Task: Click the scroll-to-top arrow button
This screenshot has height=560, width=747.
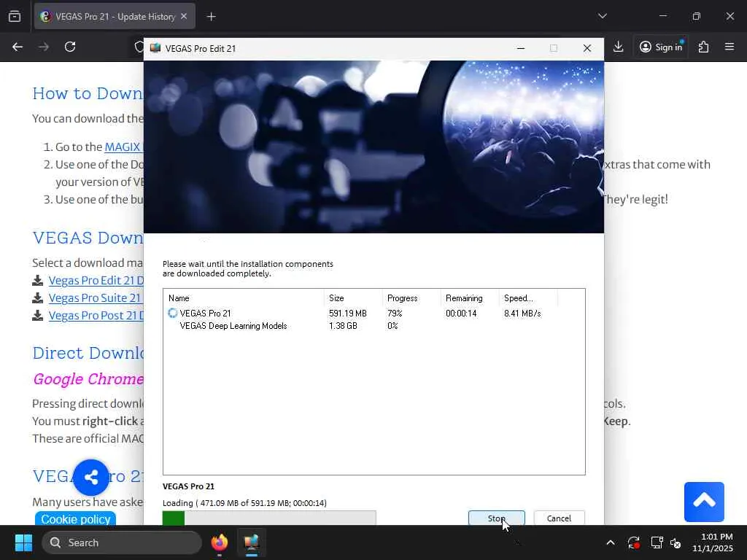Action: tap(704, 502)
